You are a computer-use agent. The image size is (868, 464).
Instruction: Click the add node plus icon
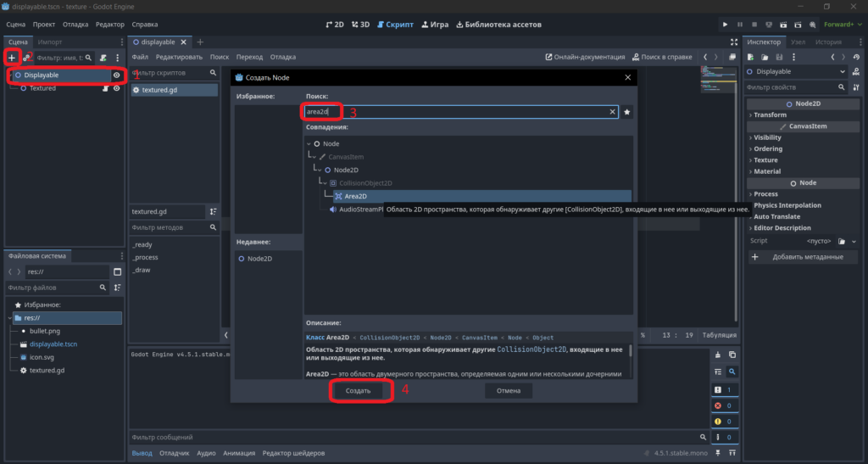pyautogui.click(x=12, y=58)
